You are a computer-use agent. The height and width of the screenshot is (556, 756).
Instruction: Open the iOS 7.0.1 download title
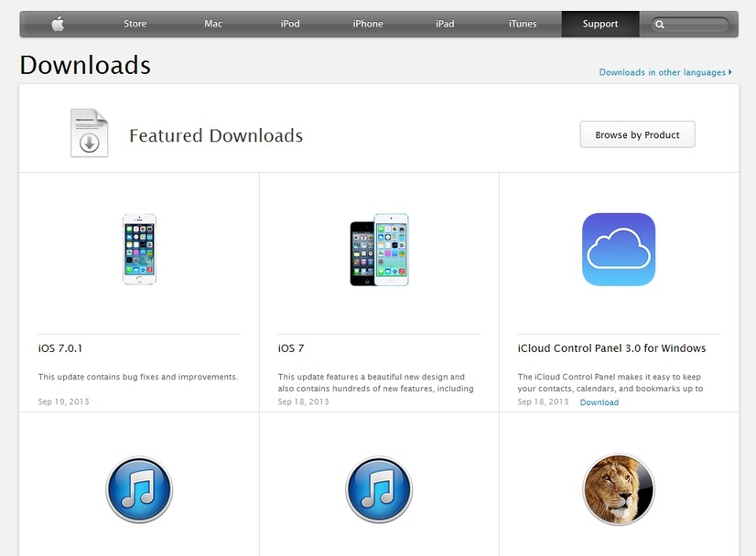60,348
